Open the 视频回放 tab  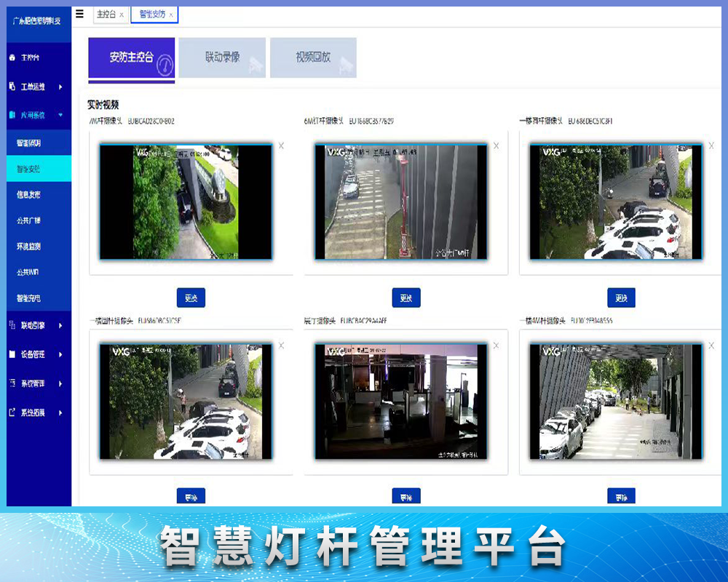tap(313, 57)
